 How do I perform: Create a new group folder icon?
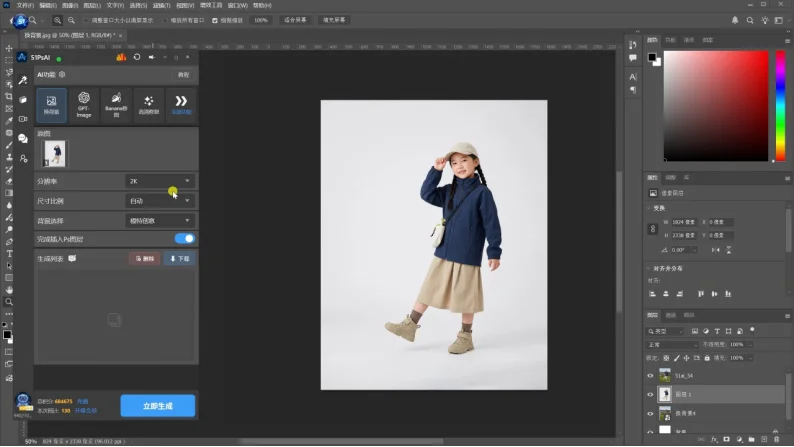751,439
